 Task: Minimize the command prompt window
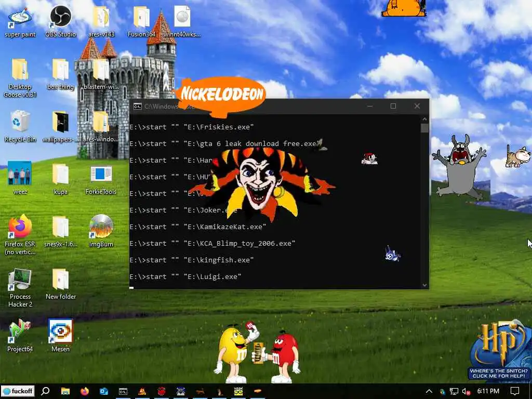370,106
